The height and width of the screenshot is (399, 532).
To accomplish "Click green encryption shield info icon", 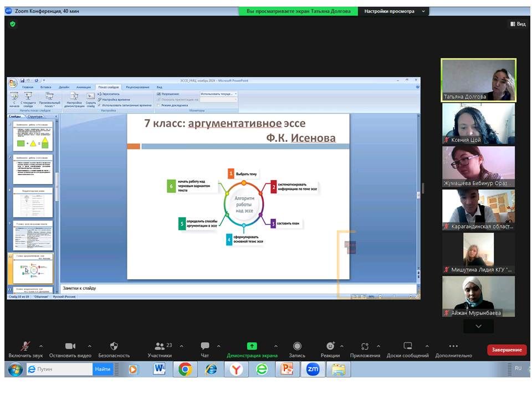I will pyautogui.click(x=13, y=24).
